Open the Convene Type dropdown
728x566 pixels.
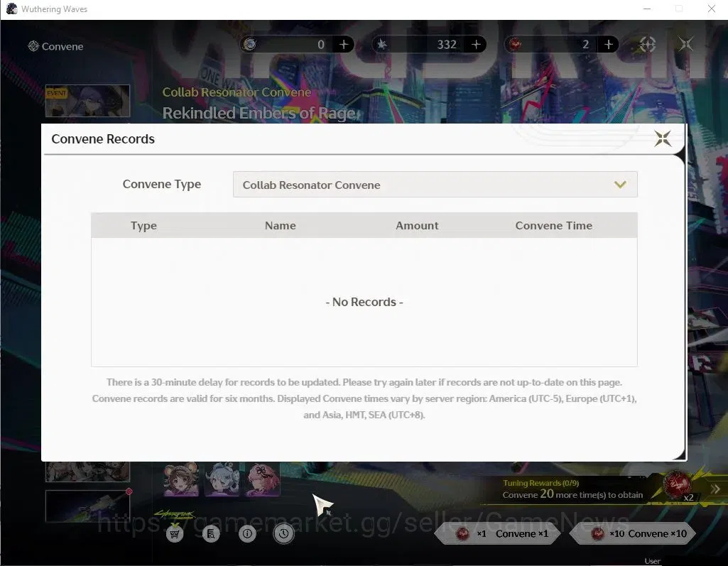click(x=435, y=185)
